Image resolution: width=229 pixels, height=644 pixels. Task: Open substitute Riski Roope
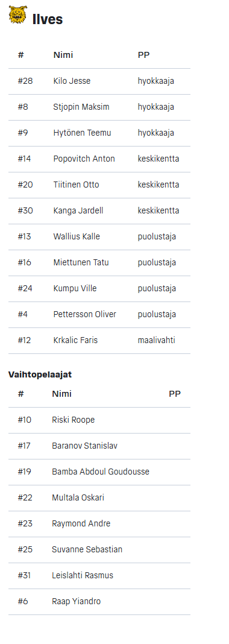(99, 420)
